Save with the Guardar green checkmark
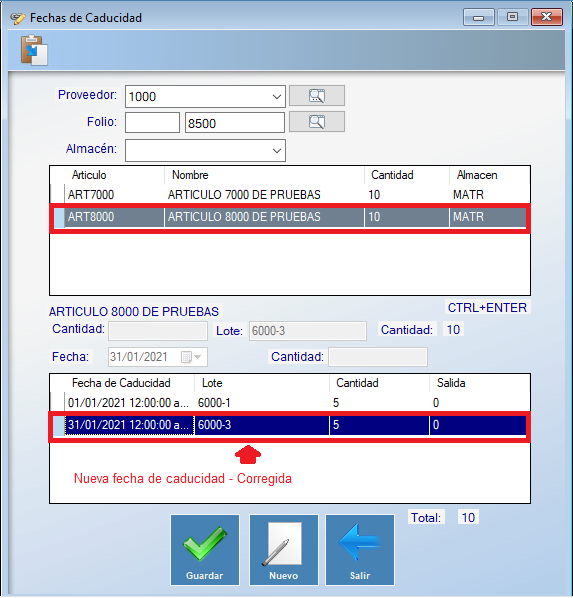The image size is (573, 598). (205, 550)
